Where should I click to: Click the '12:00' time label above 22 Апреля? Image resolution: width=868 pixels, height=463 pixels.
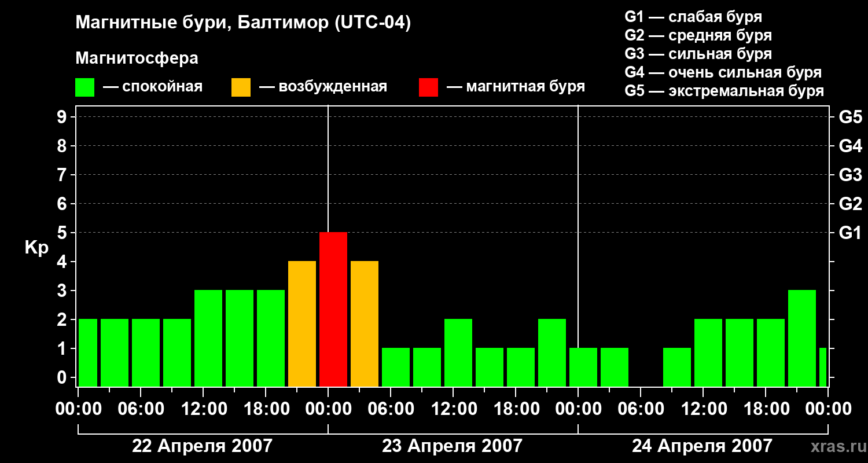pos(204,409)
